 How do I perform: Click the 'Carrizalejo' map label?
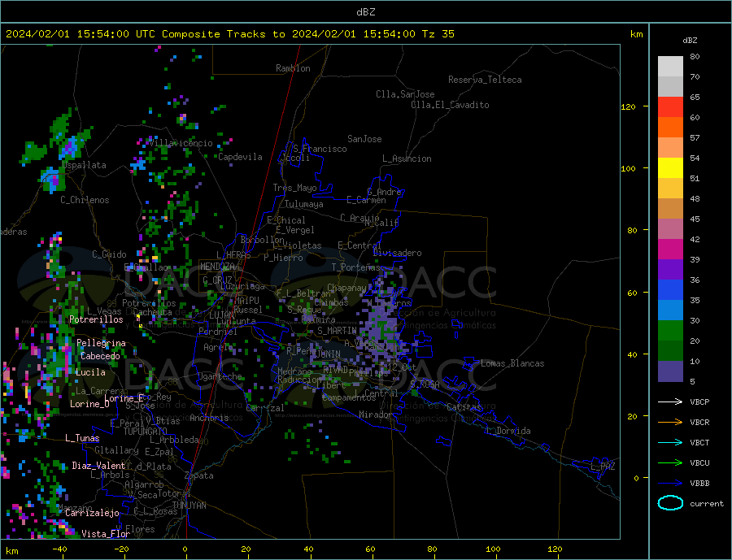point(92,514)
